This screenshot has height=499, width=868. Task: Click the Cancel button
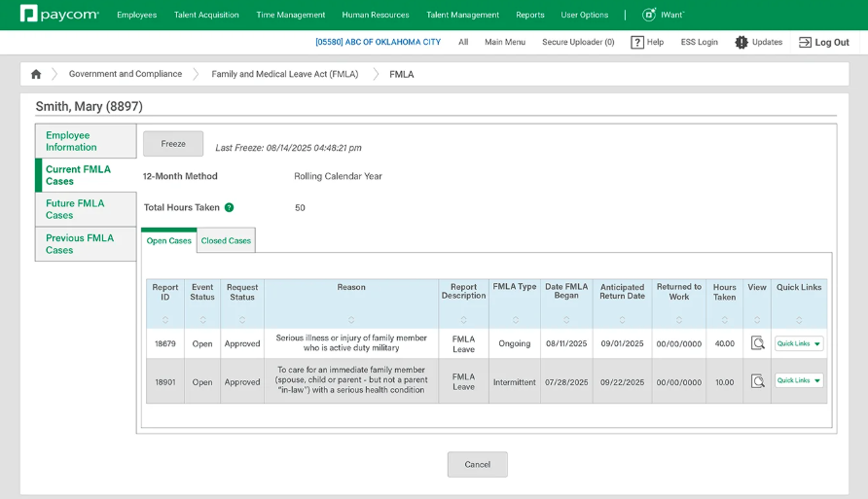tap(477, 465)
